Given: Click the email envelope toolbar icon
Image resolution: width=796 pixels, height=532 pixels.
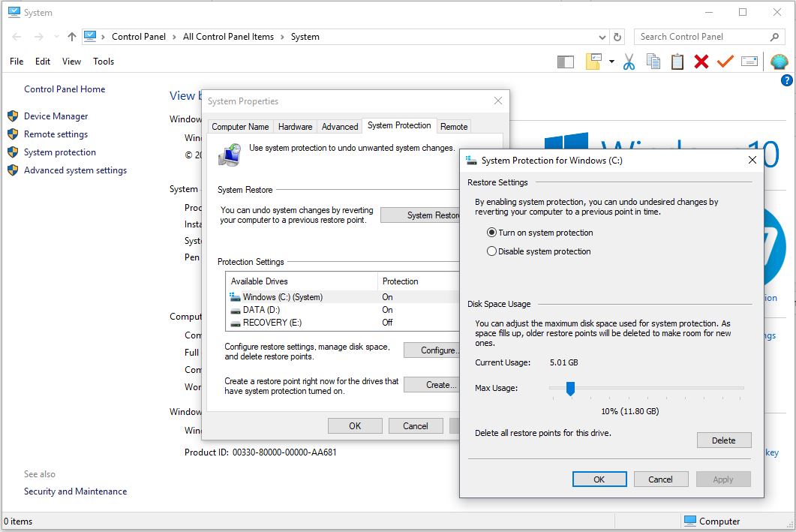Looking at the screenshot, I should click(x=749, y=61).
